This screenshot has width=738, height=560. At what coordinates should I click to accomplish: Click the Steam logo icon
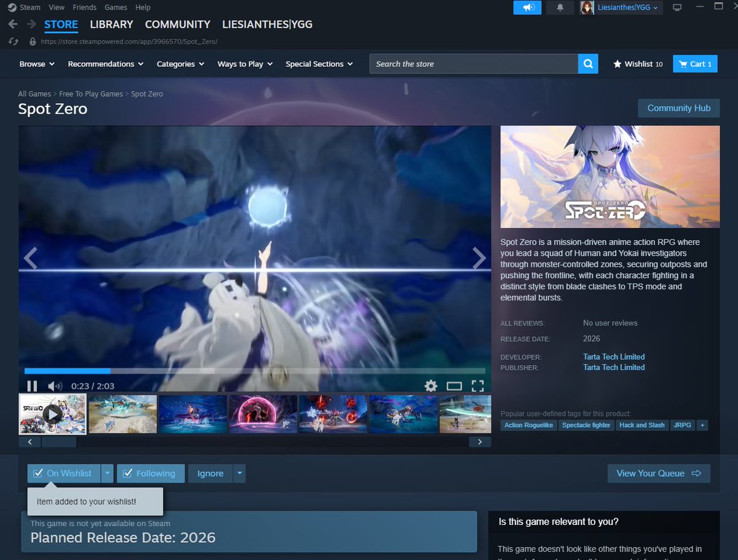coord(11,7)
